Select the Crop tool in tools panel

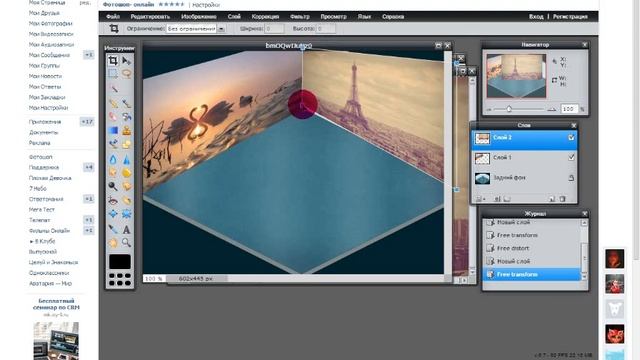coord(113,61)
